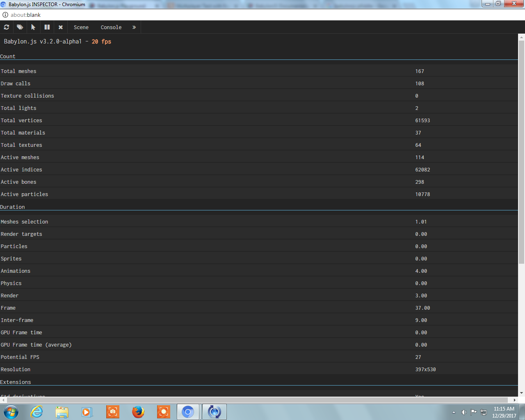Click the horizontal scrollbar right arrow
The height and width of the screenshot is (420, 525).
pos(515,400)
